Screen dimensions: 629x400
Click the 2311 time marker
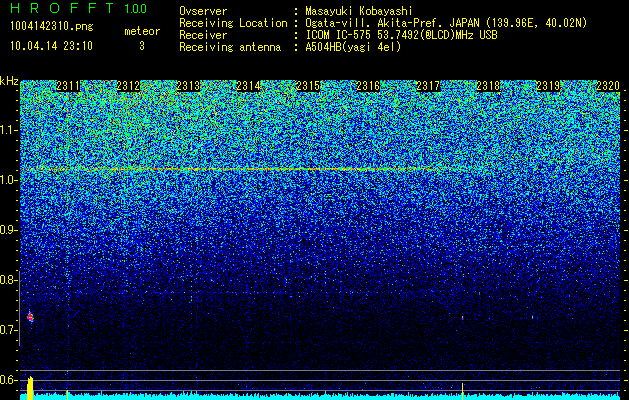[x=68, y=86]
